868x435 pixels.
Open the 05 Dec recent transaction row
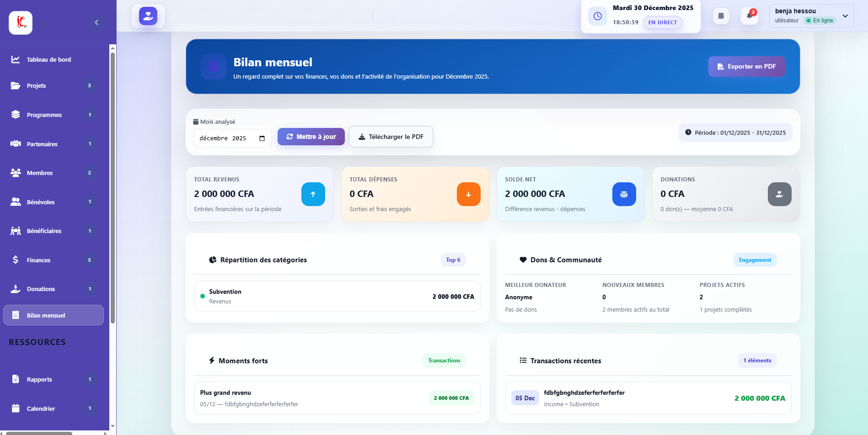tap(648, 398)
